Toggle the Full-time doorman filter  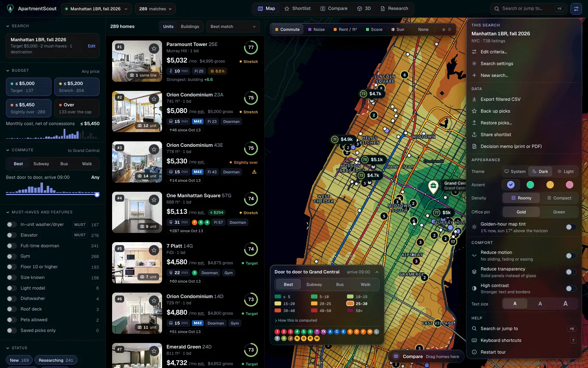coord(12,246)
